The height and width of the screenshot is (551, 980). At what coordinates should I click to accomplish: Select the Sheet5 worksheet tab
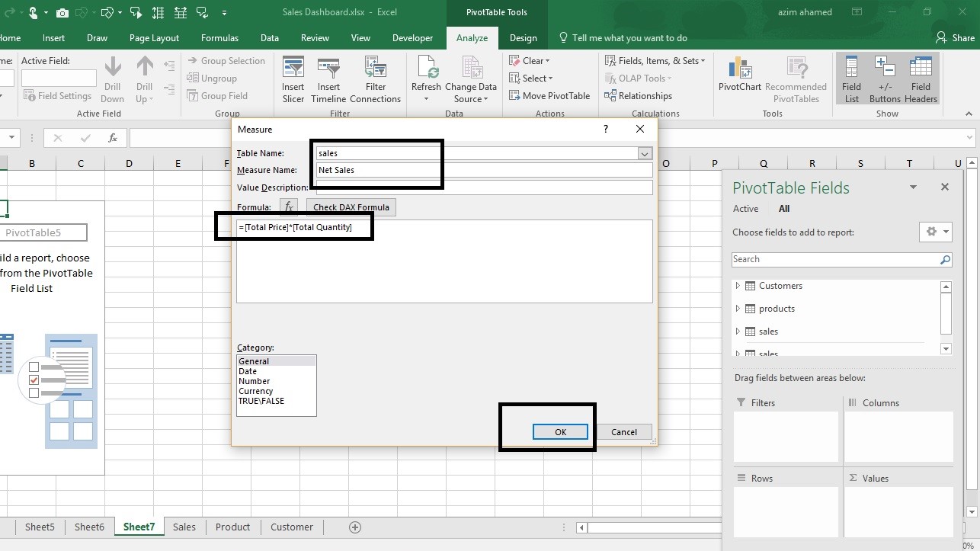point(40,527)
